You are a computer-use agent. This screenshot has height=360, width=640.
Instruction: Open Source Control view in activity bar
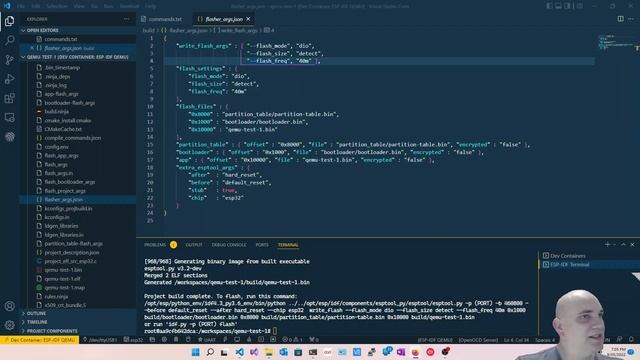click(x=9, y=60)
